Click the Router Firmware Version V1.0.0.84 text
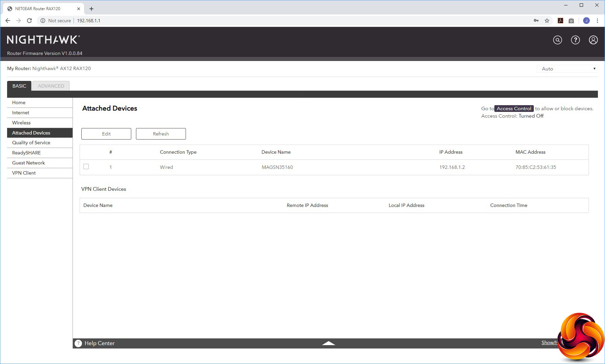 [x=45, y=53]
